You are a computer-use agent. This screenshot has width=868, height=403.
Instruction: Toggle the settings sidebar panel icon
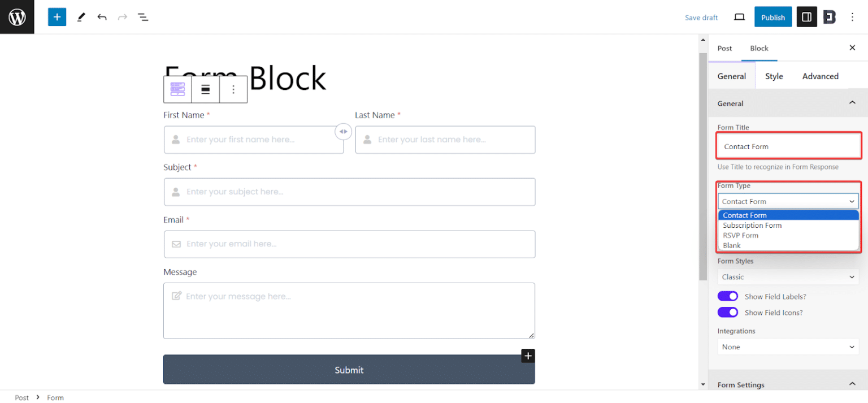click(x=806, y=16)
